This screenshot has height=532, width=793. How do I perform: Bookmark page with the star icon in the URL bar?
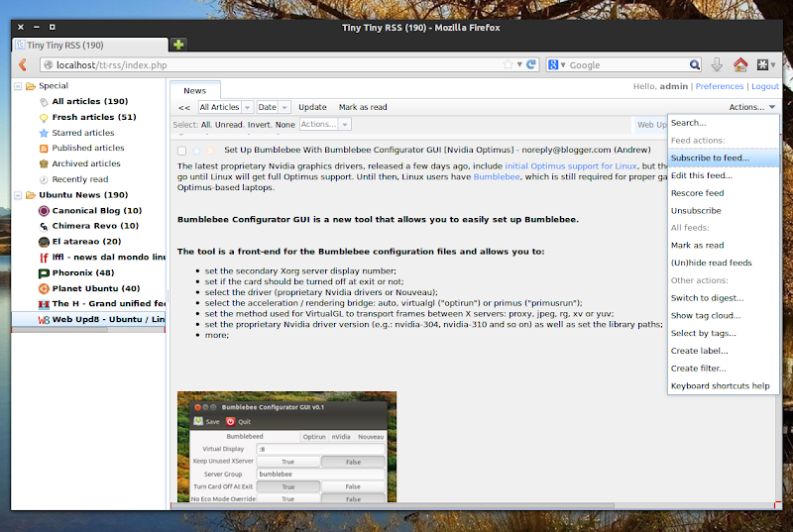click(508, 64)
